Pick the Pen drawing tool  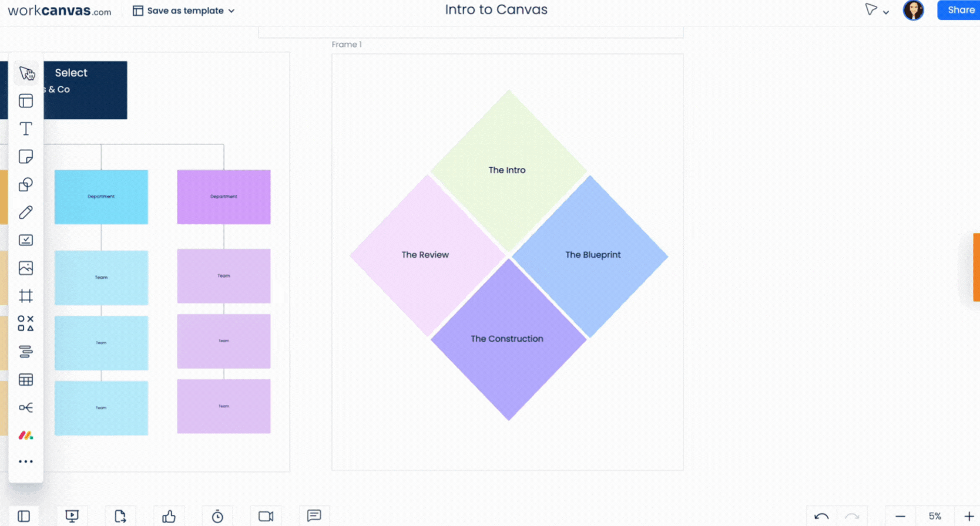[x=26, y=213]
